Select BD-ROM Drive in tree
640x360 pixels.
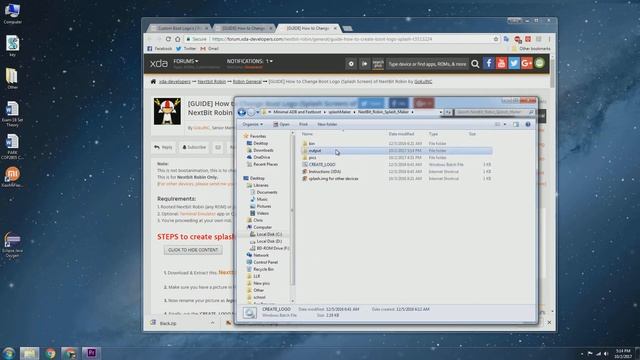tap(273, 248)
